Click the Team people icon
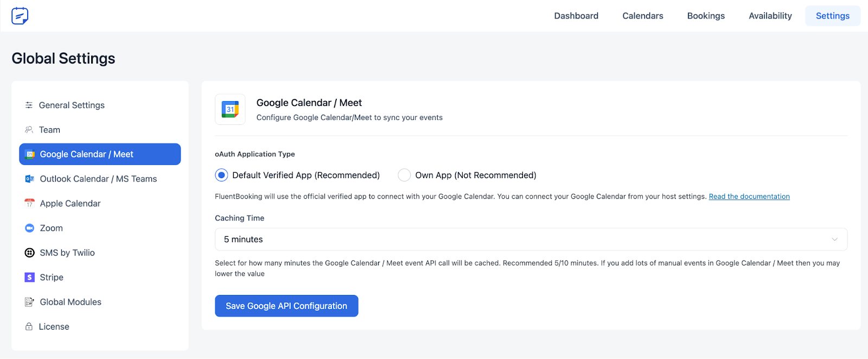The width and height of the screenshot is (868, 359). point(29,129)
